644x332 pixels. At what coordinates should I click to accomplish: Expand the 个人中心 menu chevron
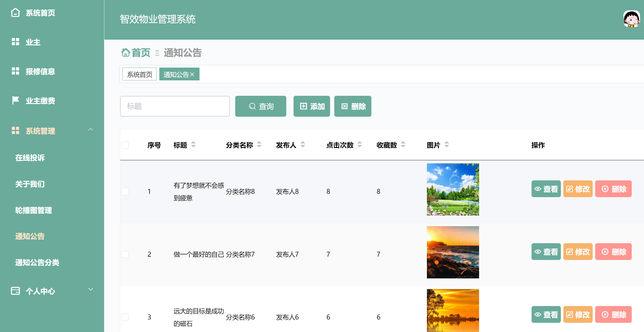[x=91, y=289]
